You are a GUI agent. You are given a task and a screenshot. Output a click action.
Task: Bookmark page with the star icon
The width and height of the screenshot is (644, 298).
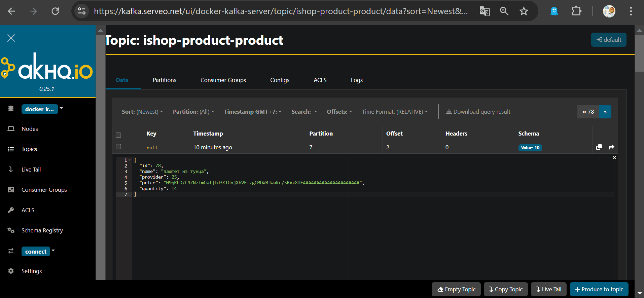coord(524,11)
